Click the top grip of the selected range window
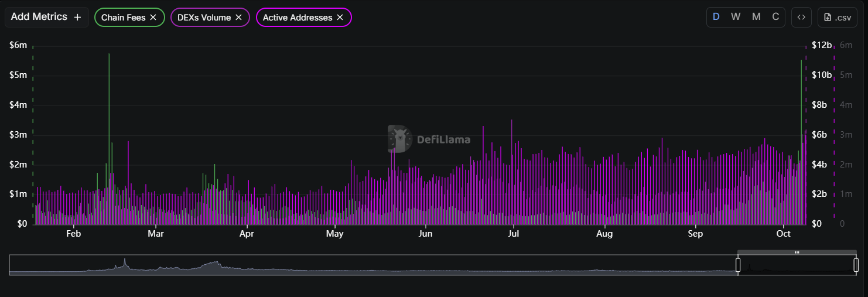This screenshot has width=868, height=297. click(797, 252)
